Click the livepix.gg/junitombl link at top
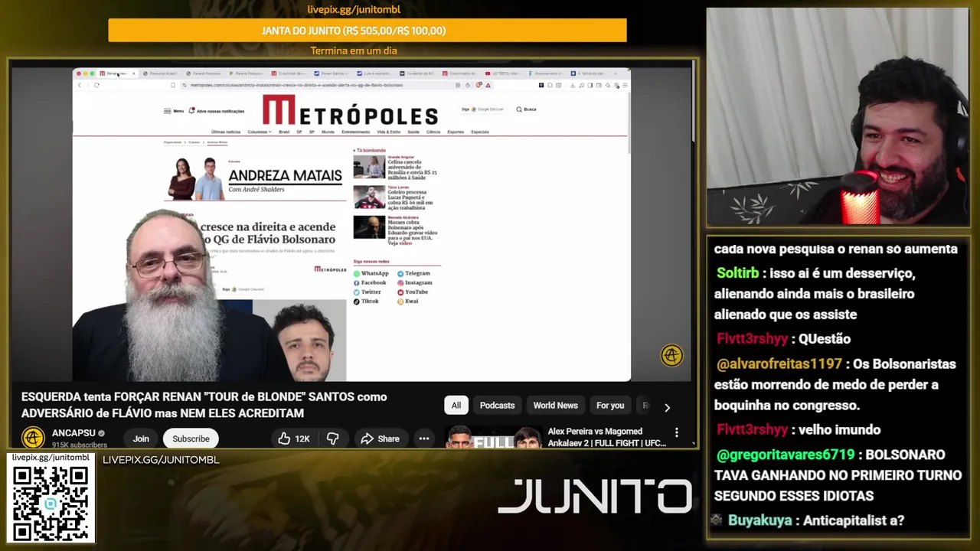The width and height of the screenshot is (980, 551). point(354,10)
